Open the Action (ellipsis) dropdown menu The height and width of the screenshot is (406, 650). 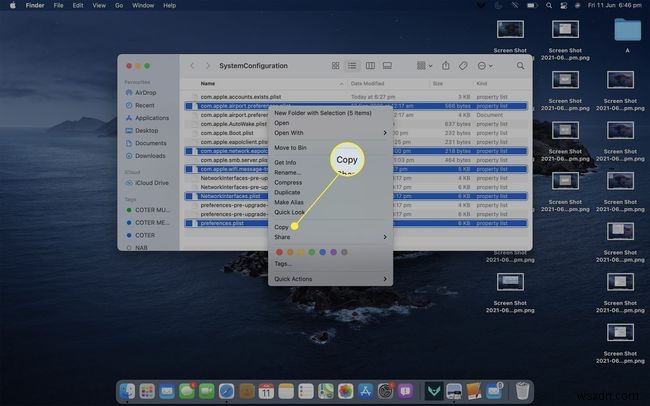tap(485, 66)
